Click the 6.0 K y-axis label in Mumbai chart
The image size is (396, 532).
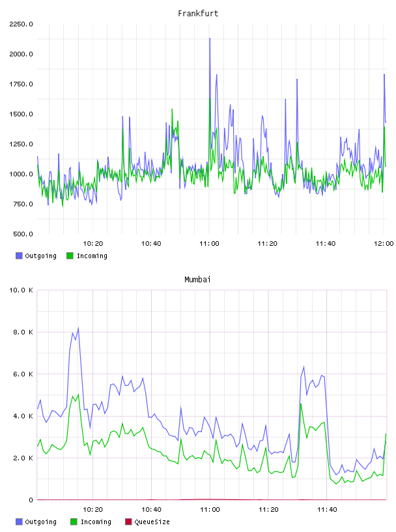23,374
